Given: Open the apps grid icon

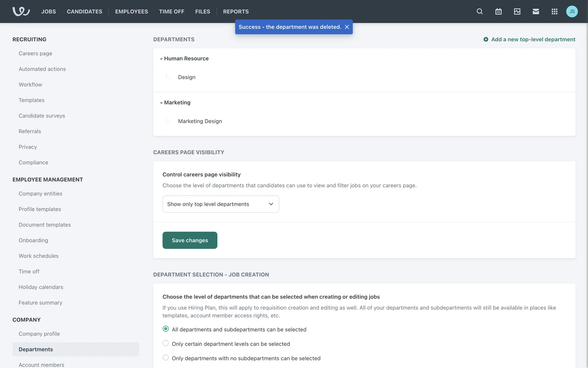Looking at the screenshot, I should click(x=554, y=11).
